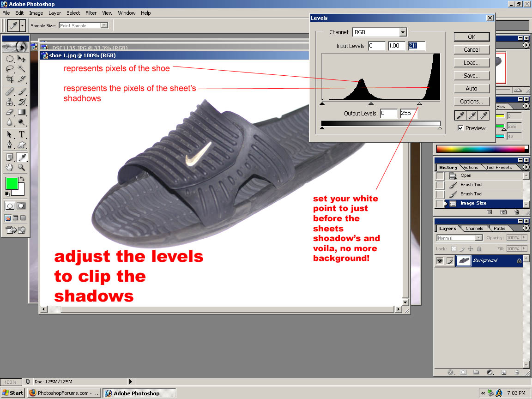Select the Type tool

[x=21, y=134]
